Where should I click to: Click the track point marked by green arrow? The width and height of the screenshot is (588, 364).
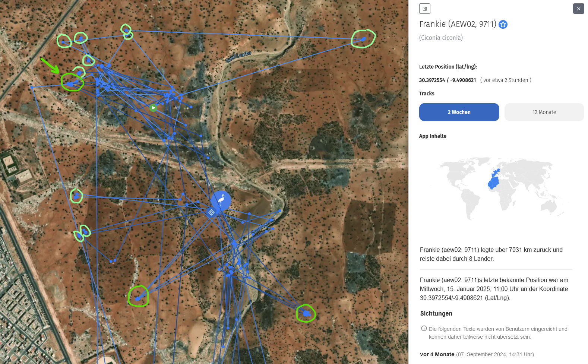[x=71, y=84]
